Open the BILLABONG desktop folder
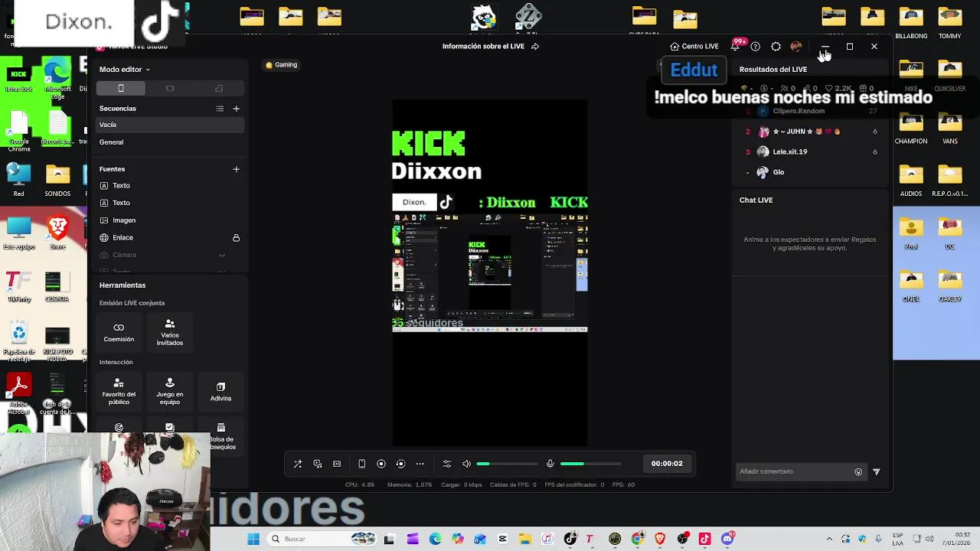This screenshot has height=551, width=980. coord(911,23)
